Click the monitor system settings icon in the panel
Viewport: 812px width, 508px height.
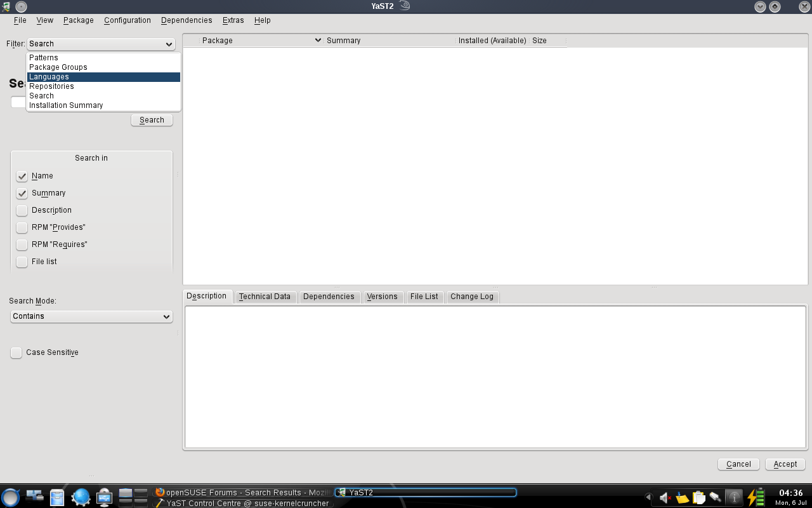coord(105,497)
